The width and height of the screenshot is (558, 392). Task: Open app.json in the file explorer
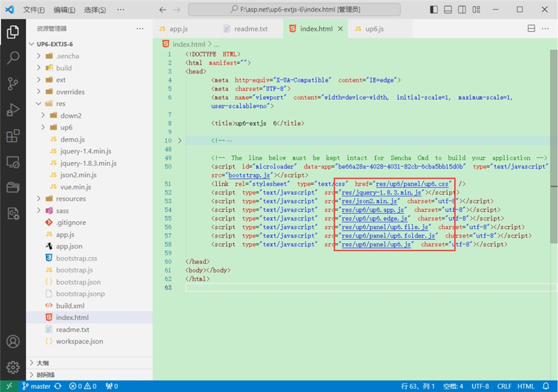tap(69, 246)
